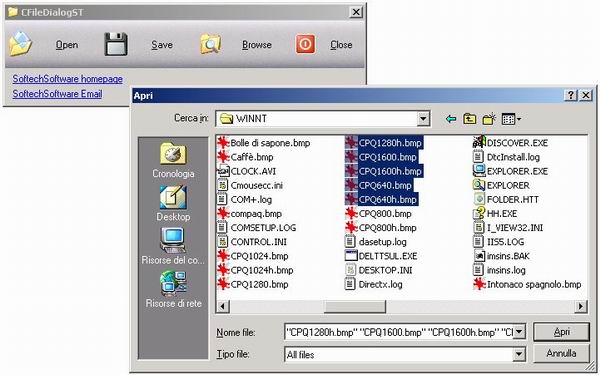The width and height of the screenshot is (600, 375).
Task: Click the Close button with red icon
Action: [324, 44]
